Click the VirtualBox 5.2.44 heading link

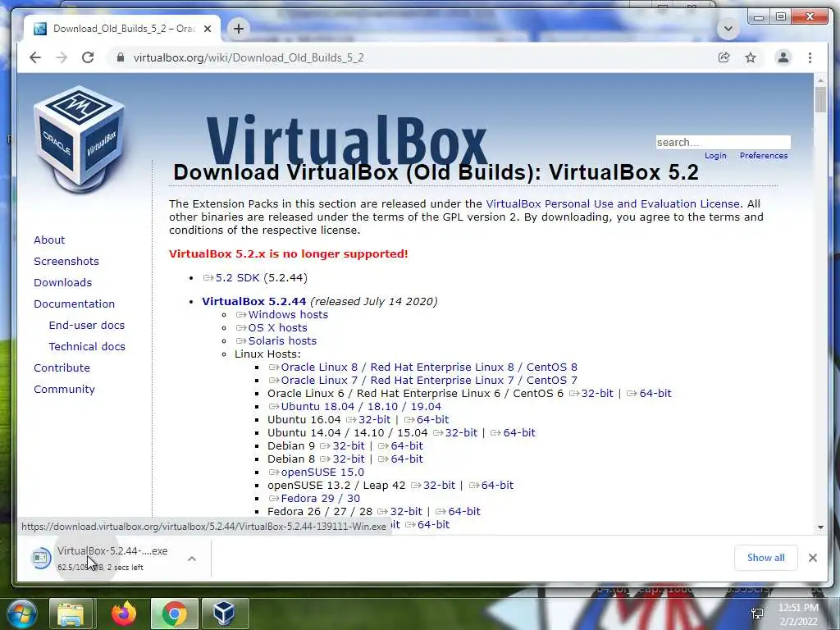tap(254, 301)
